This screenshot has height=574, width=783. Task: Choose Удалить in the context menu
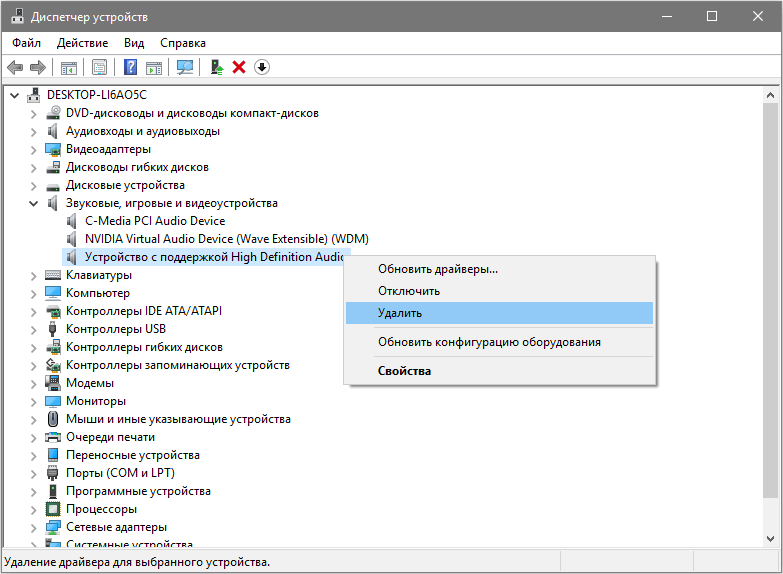[x=400, y=313]
